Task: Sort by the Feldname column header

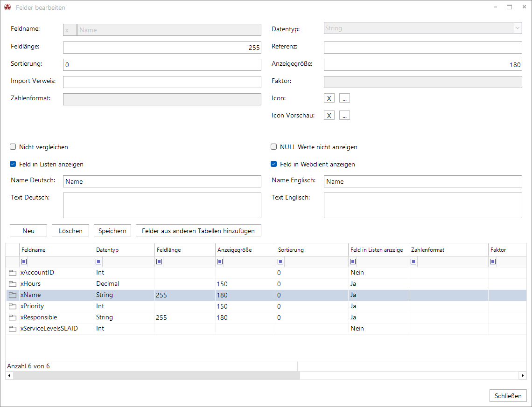Action: click(56, 250)
